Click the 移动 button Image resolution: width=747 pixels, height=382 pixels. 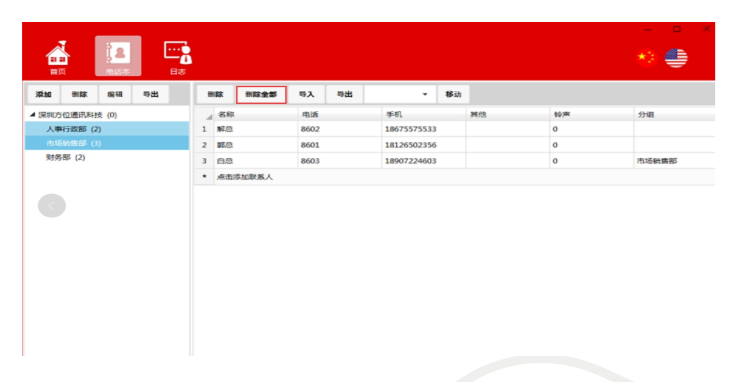[453, 94]
